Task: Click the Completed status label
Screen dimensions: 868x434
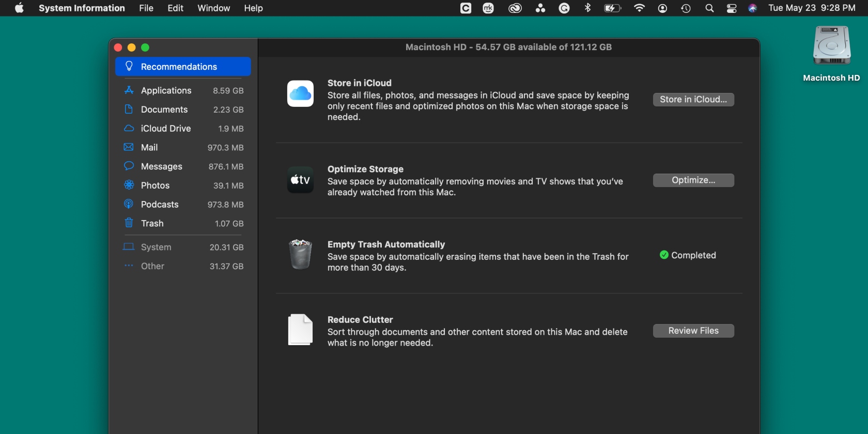Action: tap(693, 255)
